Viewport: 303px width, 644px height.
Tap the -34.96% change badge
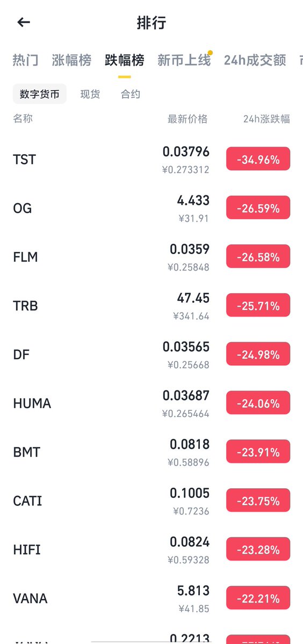tap(258, 159)
